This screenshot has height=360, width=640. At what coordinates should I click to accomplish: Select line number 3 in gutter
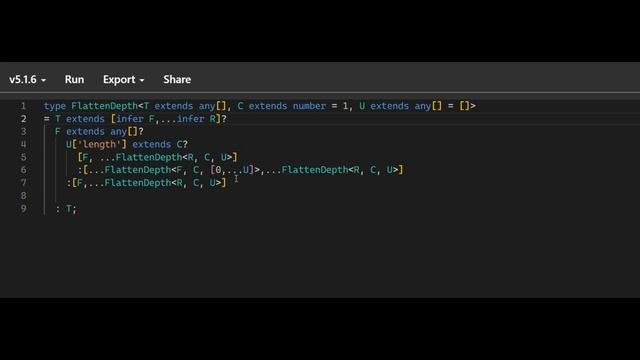(23, 131)
